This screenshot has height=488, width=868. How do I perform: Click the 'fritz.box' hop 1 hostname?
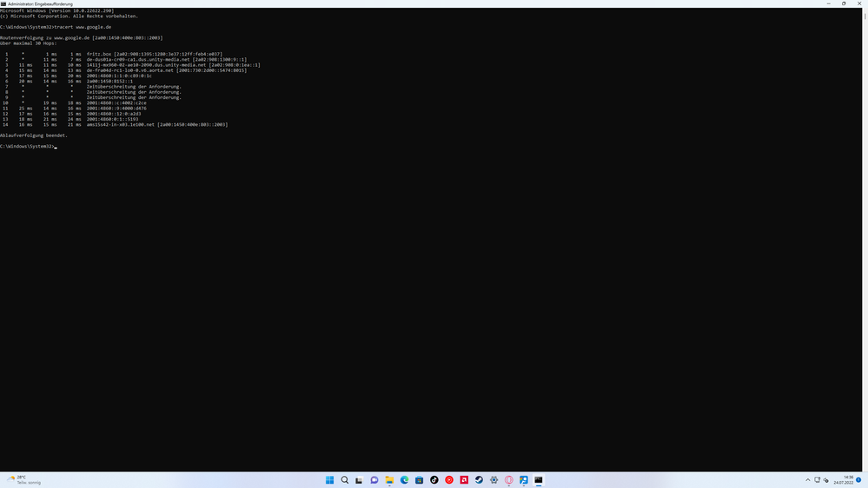pos(99,54)
